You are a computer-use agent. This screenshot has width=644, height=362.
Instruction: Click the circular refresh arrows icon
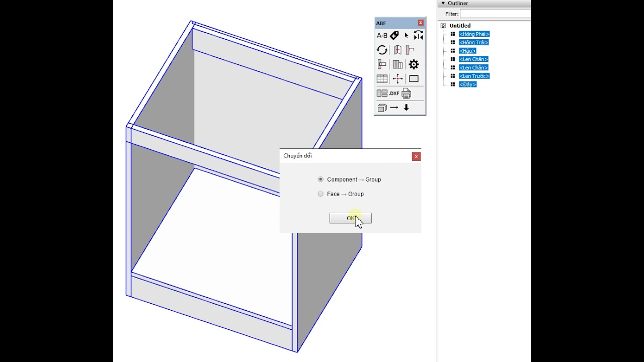pos(382,50)
